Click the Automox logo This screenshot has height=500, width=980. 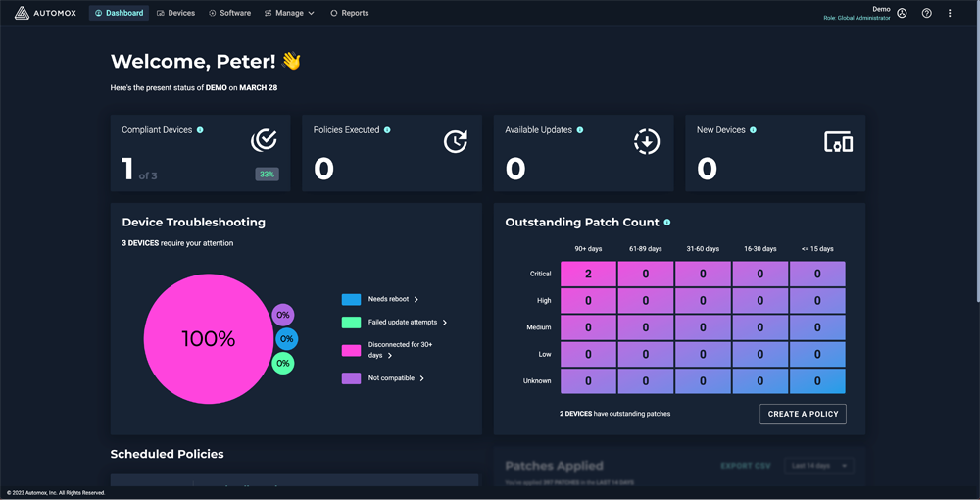click(x=45, y=13)
